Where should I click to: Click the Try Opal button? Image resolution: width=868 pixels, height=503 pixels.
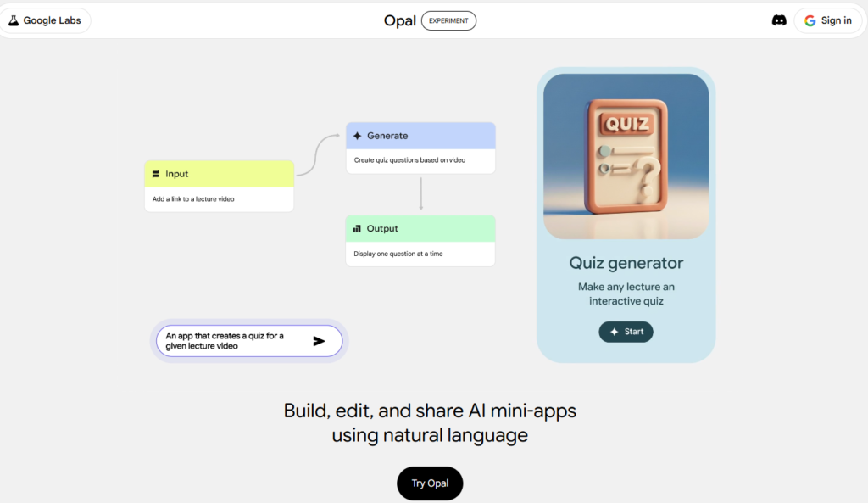[x=430, y=483]
